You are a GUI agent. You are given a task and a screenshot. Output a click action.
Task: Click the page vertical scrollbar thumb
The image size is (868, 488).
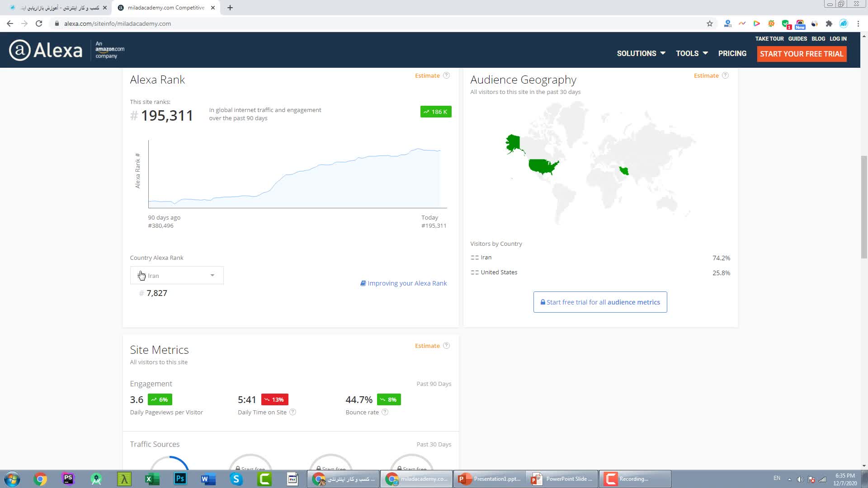[x=864, y=207]
